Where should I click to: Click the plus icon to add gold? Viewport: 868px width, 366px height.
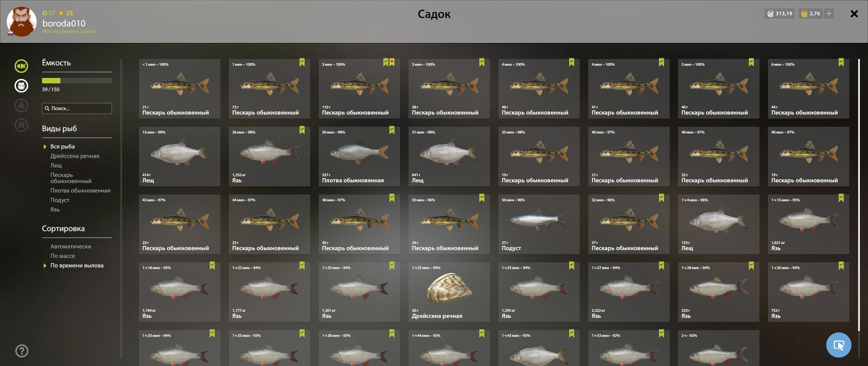[829, 14]
